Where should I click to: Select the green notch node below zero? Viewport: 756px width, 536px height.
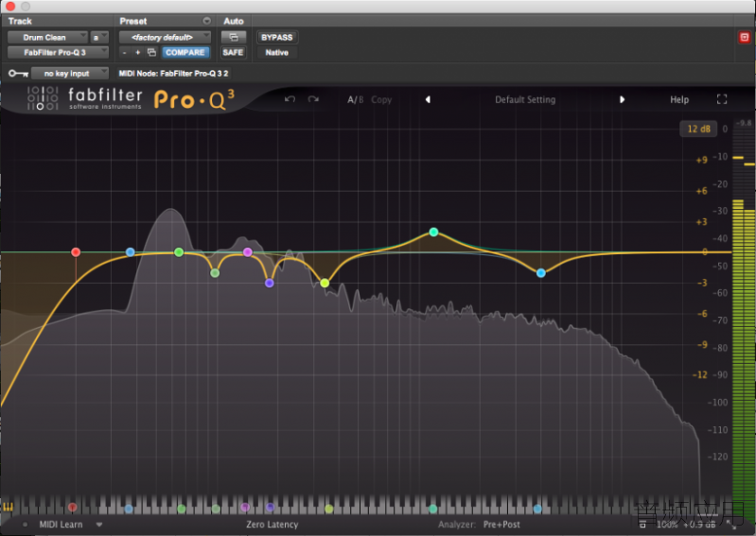(215, 273)
